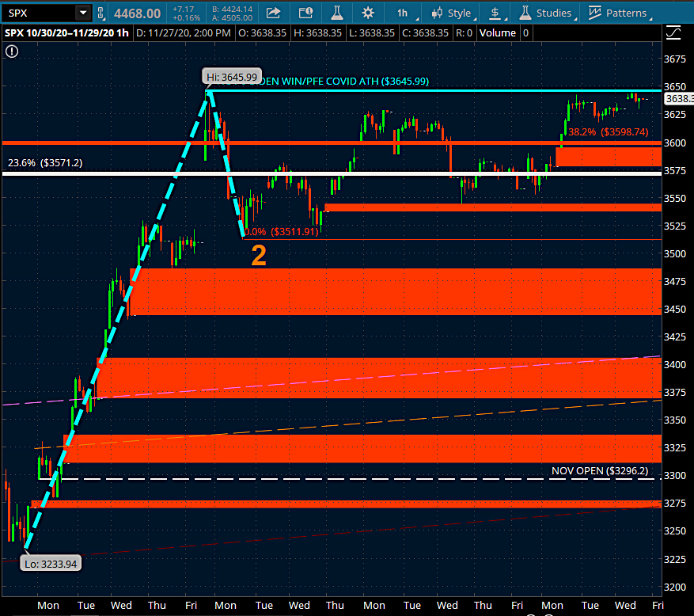Click the drawing tool icon at top right
The height and width of the screenshot is (616, 694).
[673, 33]
